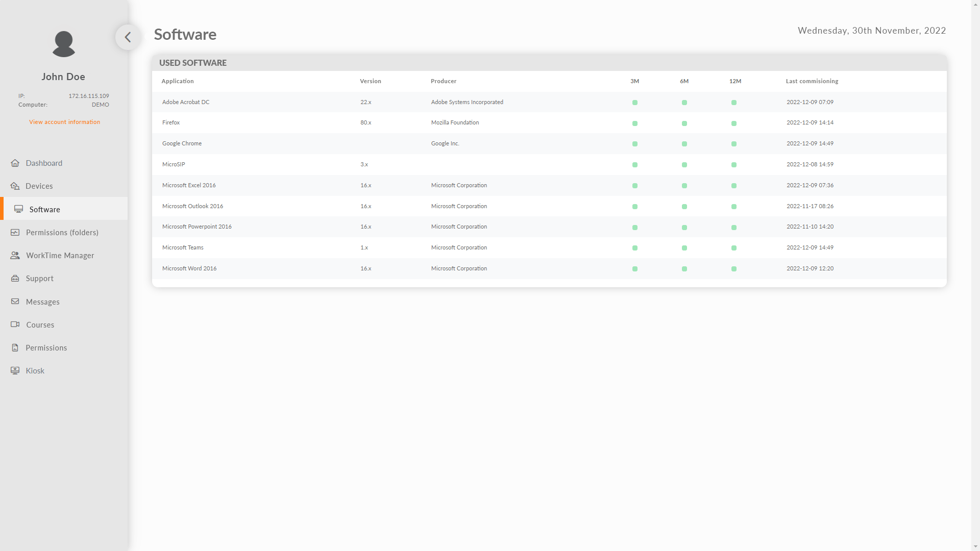Click Adobe Systems Incorporated producer cell
Image resolution: width=980 pixels, height=551 pixels.
[x=467, y=102]
